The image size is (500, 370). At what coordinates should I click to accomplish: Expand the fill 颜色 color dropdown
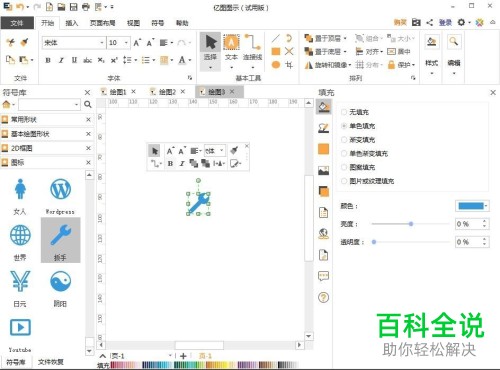[x=486, y=206]
